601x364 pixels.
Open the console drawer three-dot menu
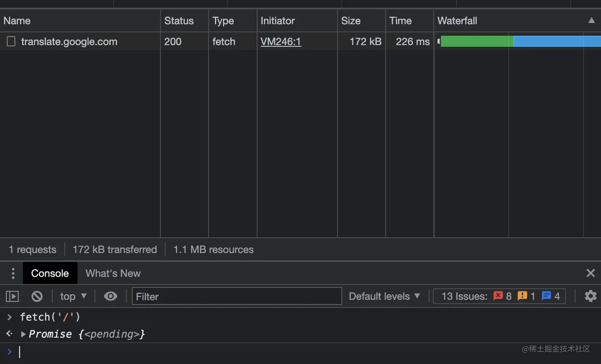coord(13,273)
